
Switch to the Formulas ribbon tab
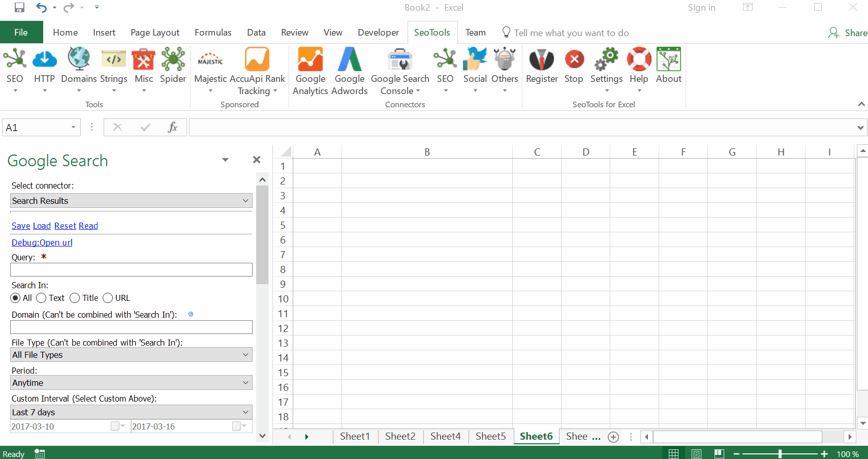[213, 33]
